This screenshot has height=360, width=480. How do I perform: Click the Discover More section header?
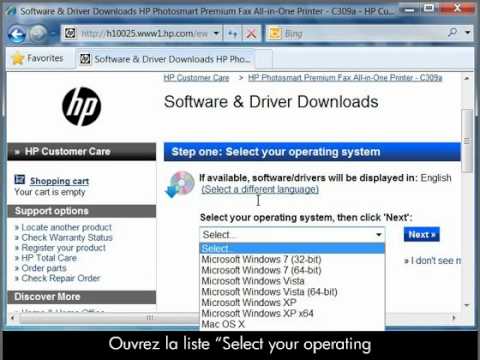click(x=82, y=297)
